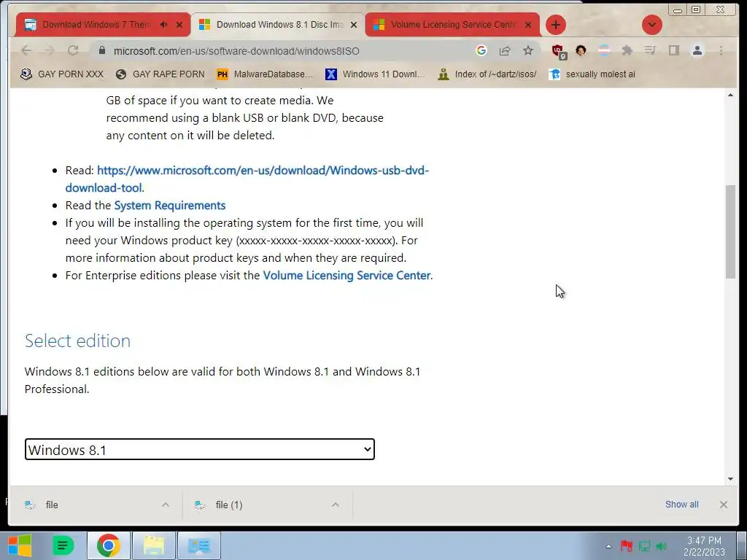Reload the current page
747x560 pixels.
72,50
